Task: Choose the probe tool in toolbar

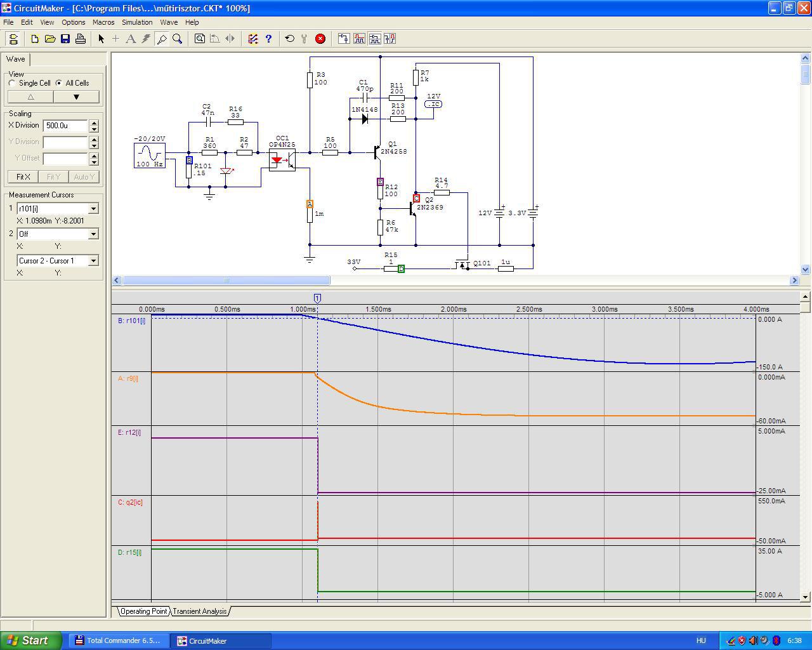Action: (x=162, y=39)
